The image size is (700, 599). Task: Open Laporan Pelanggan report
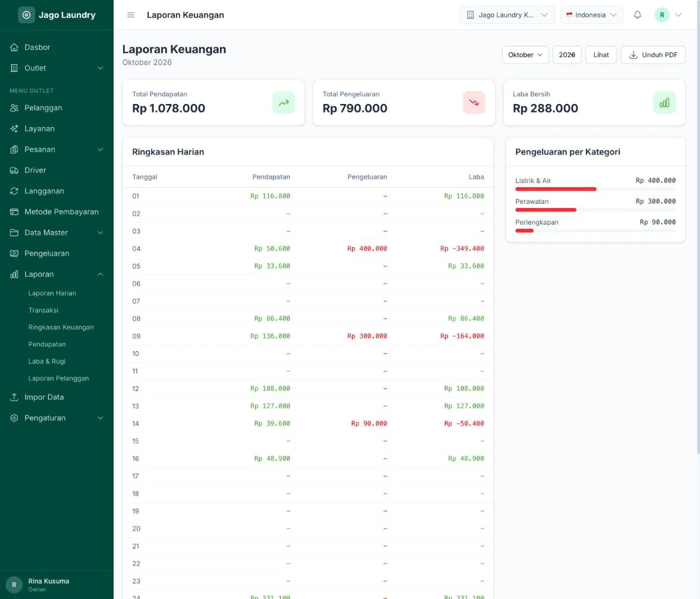(58, 378)
